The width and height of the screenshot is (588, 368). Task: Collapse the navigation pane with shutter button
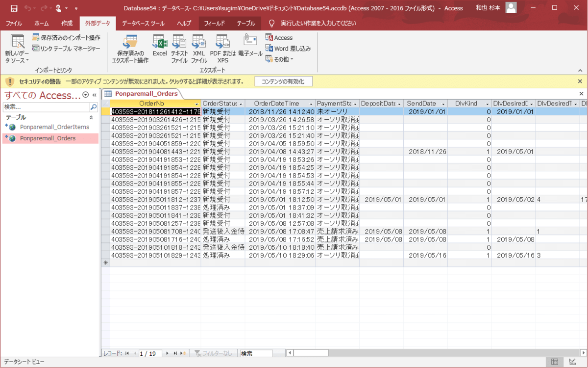pyautogui.click(x=95, y=95)
